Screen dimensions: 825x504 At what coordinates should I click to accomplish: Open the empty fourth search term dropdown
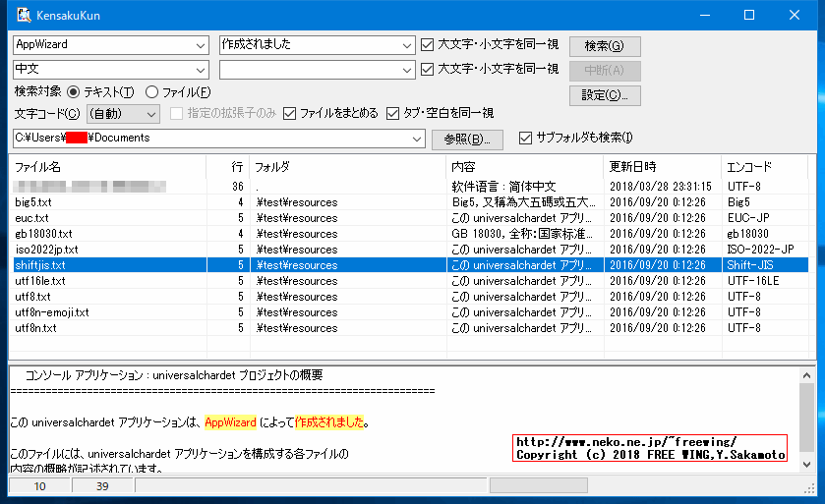pyautogui.click(x=407, y=70)
